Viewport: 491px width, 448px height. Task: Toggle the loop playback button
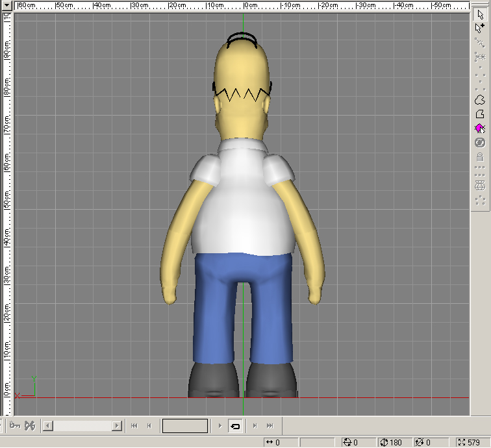coord(235,426)
